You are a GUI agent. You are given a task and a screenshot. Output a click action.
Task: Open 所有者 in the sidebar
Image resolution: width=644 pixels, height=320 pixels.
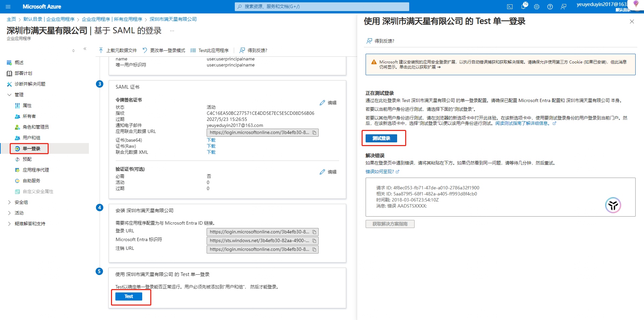pos(29,116)
